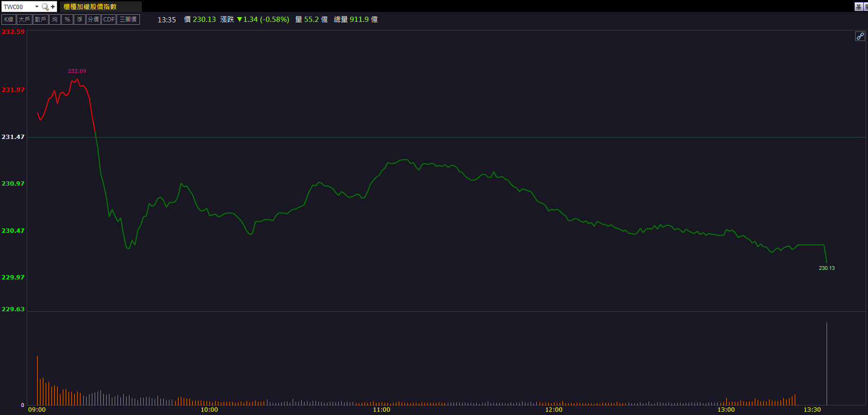Click the 11:00 time axis label
Image resolution: width=868 pixels, height=415 pixels.
click(382, 410)
